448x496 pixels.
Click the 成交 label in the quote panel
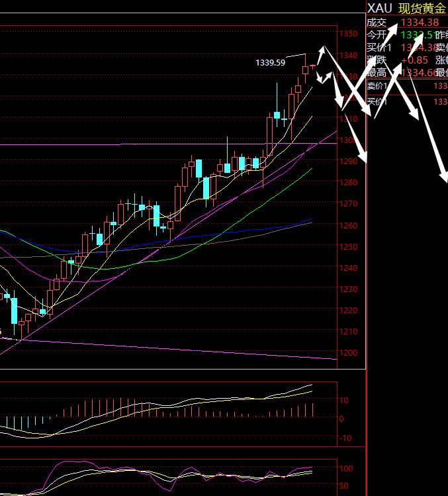pos(377,23)
